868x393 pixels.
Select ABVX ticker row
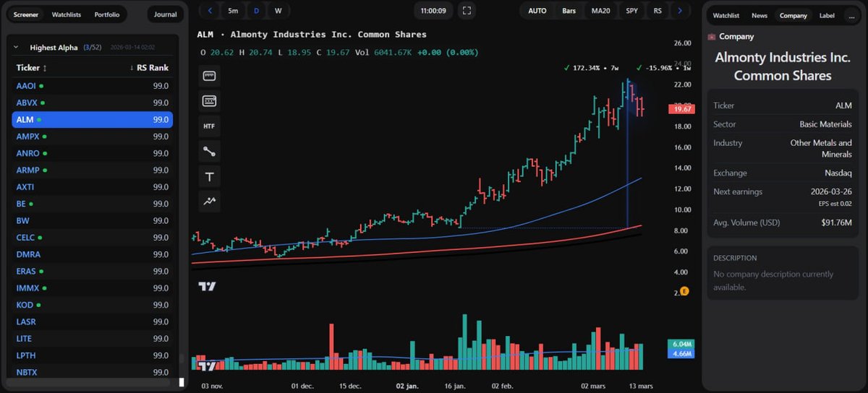[93, 103]
